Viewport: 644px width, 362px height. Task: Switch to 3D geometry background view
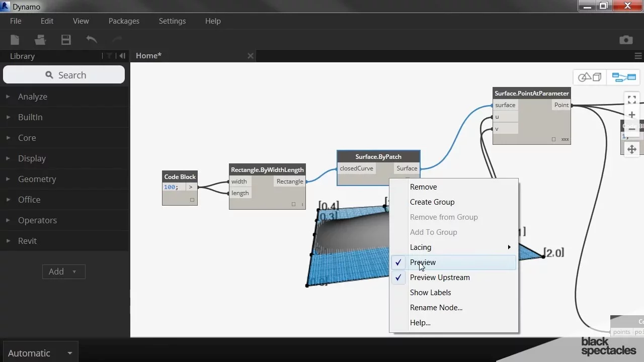[590, 77]
